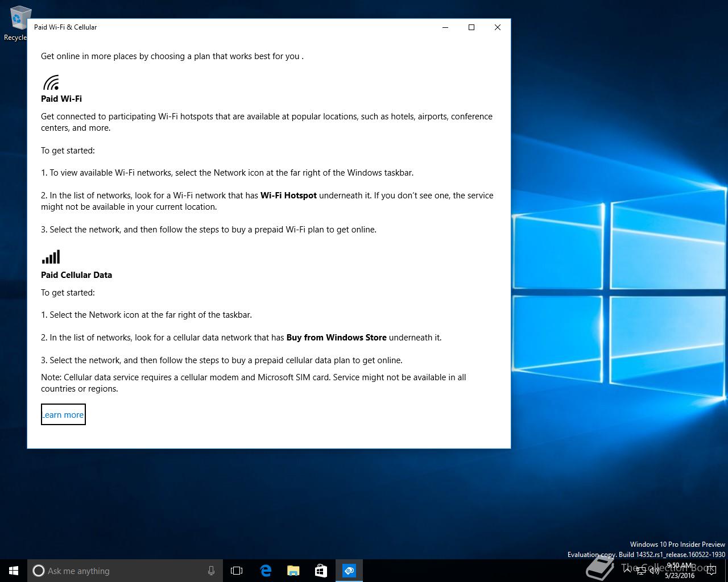Click the bold Wi-Fi Hotspot text
The width and height of the screenshot is (728, 582).
pos(288,196)
